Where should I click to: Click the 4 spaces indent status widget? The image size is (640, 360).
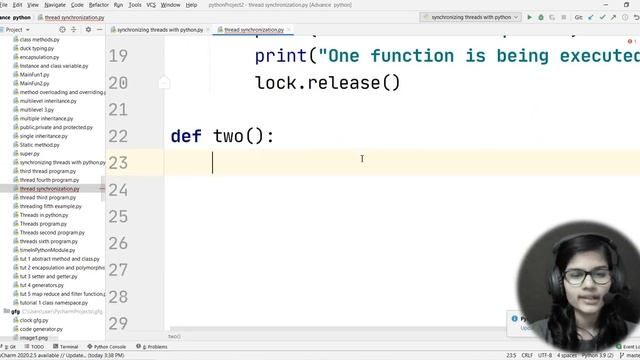(x=567, y=356)
